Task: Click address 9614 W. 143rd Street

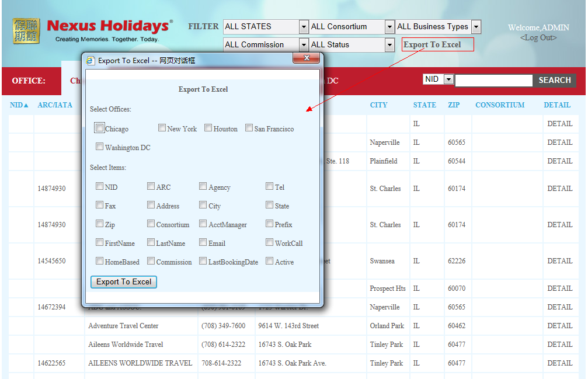Action: point(288,326)
